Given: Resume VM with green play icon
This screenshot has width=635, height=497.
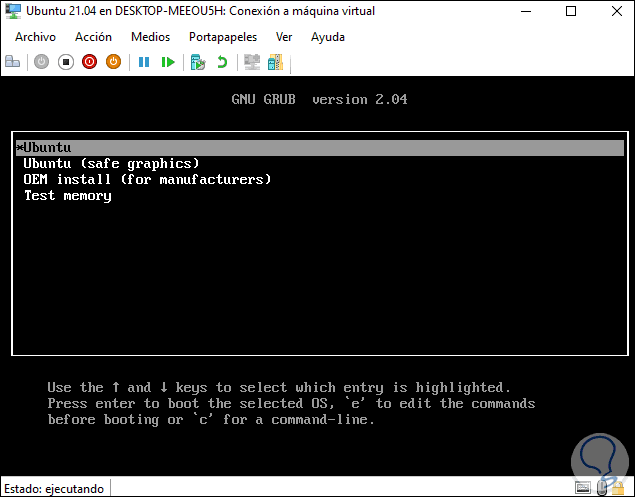Looking at the screenshot, I should click(168, 62).
